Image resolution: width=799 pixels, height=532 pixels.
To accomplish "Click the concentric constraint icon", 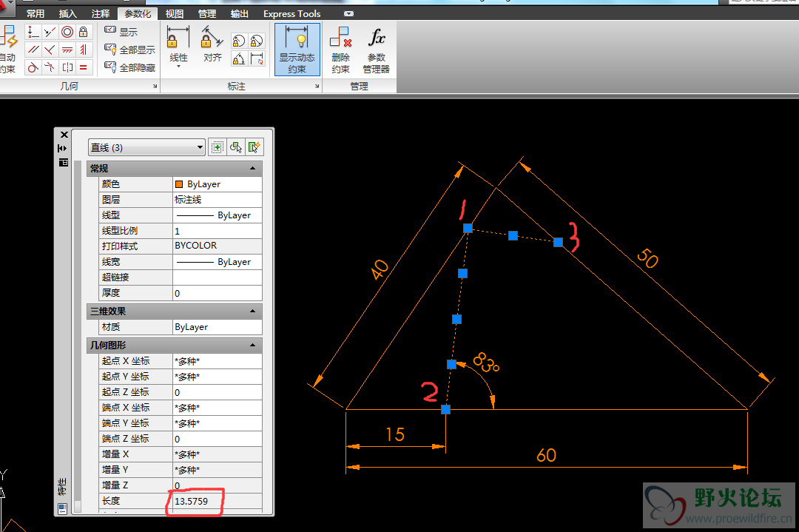I will (x=67, y=32).
